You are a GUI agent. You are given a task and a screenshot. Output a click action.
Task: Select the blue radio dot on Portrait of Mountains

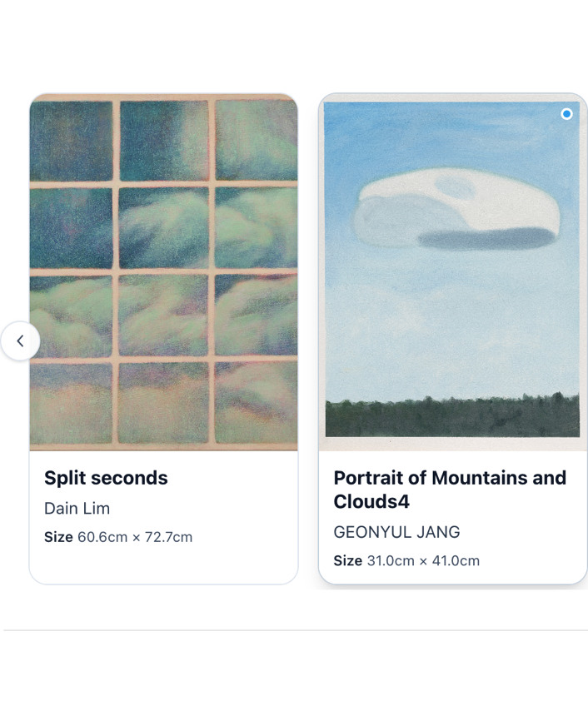(566, 114)
